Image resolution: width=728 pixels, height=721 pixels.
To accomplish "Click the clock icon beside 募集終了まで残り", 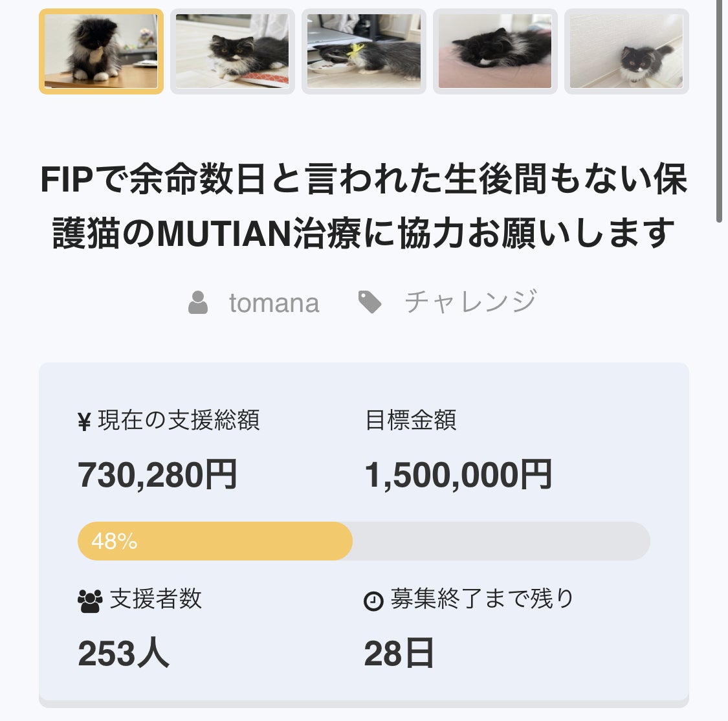I will (373, 601).
